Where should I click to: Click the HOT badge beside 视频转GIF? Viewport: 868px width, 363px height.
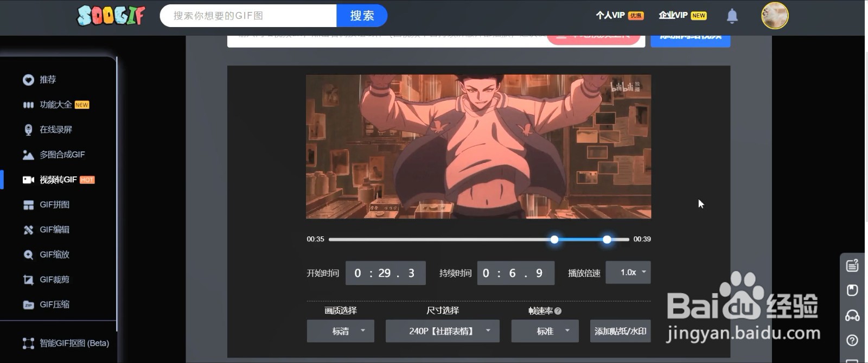tap(87, 180)
